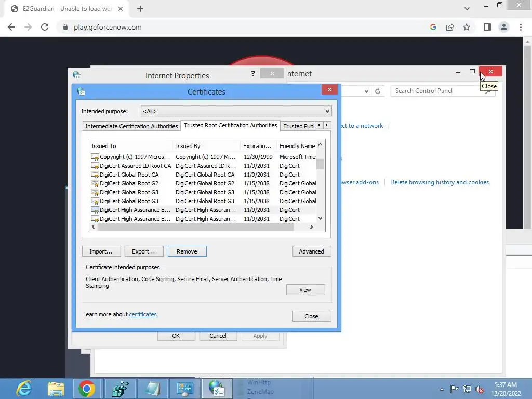Click the network tray icon
Screen dimensions: 532x399
(x=467, y=389)
